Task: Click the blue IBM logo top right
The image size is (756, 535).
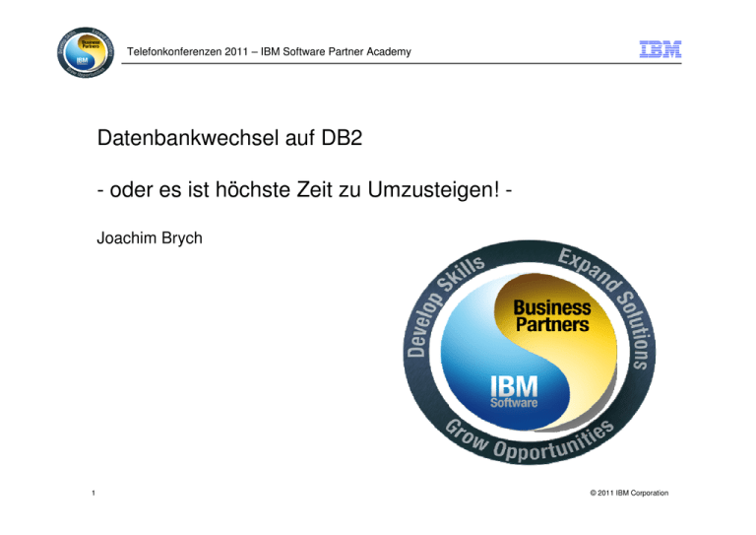Action: 661,49
